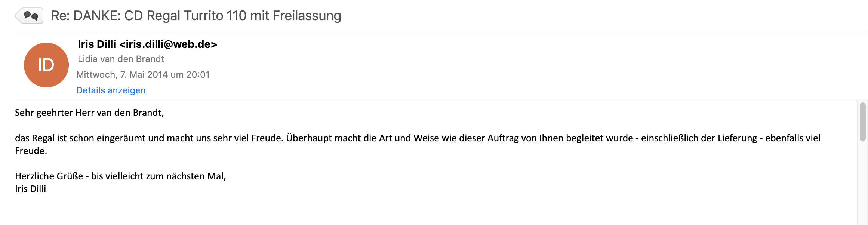This screenshot has width=868, height=225.
Task: Click sender name Iris Dilli in header
Action: (x=97, y=44)
